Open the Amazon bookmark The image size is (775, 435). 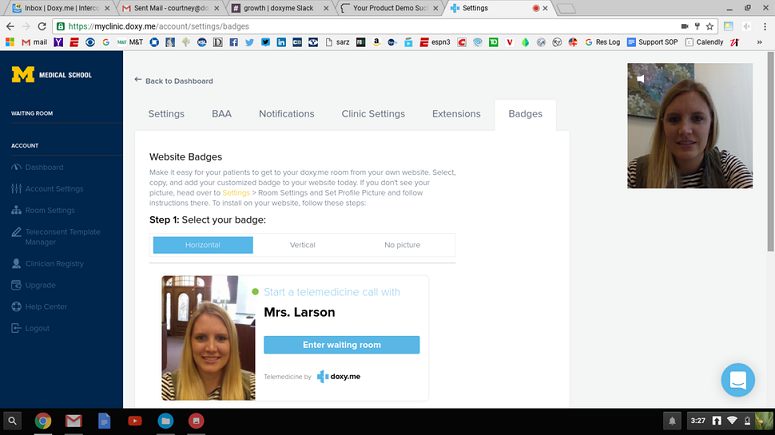(377, 43)
